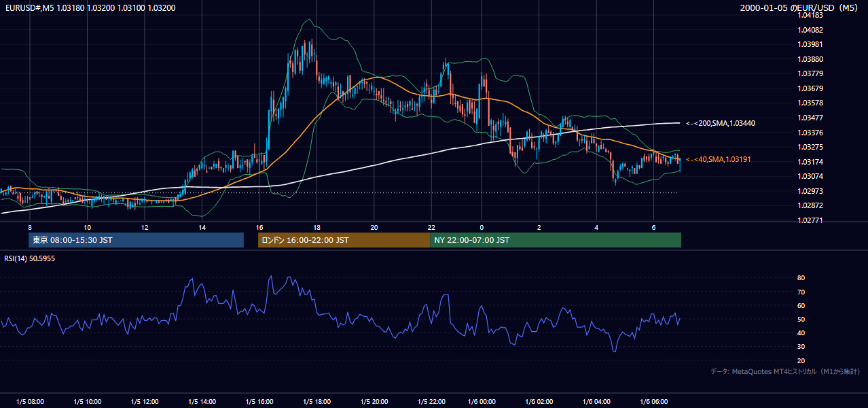Click RSI scale value 50
The height and width of the screenshot is (408, 868).
click(x=801, y=319)
